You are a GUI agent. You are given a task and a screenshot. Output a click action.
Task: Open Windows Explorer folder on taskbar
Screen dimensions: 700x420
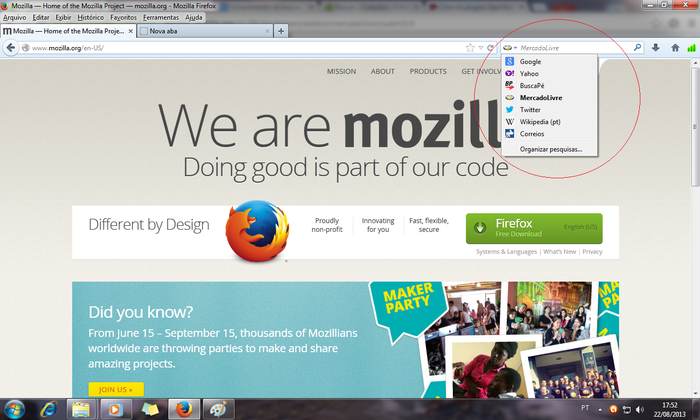[81, 409]
